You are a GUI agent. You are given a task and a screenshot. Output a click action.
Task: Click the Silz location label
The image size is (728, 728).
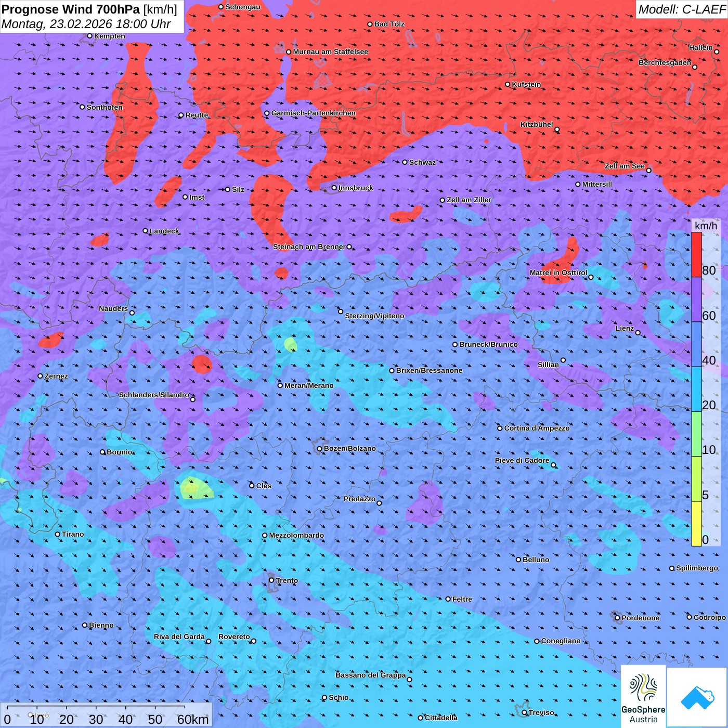coord(238,189)
